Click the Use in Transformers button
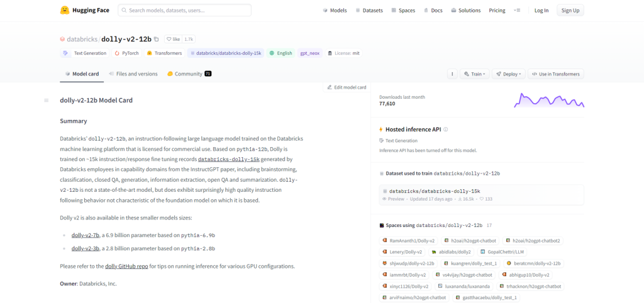This screenshot has width=644, height=303. coord(555,74)
